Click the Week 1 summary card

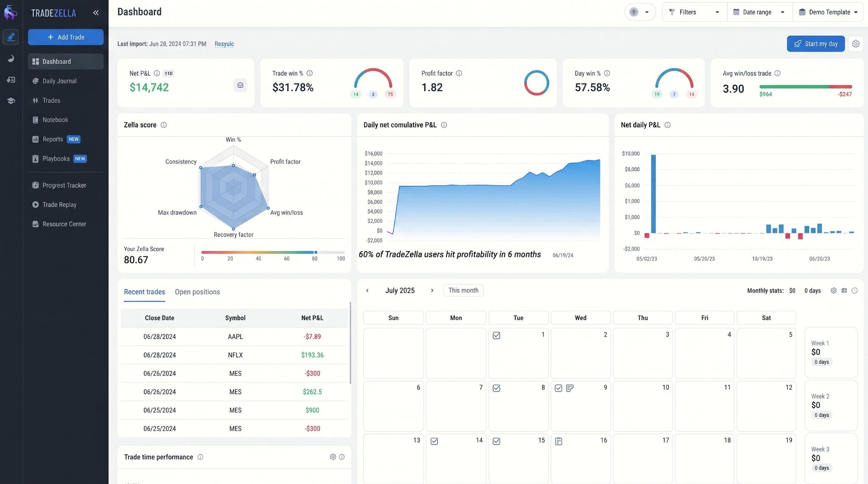pos(831,352)
